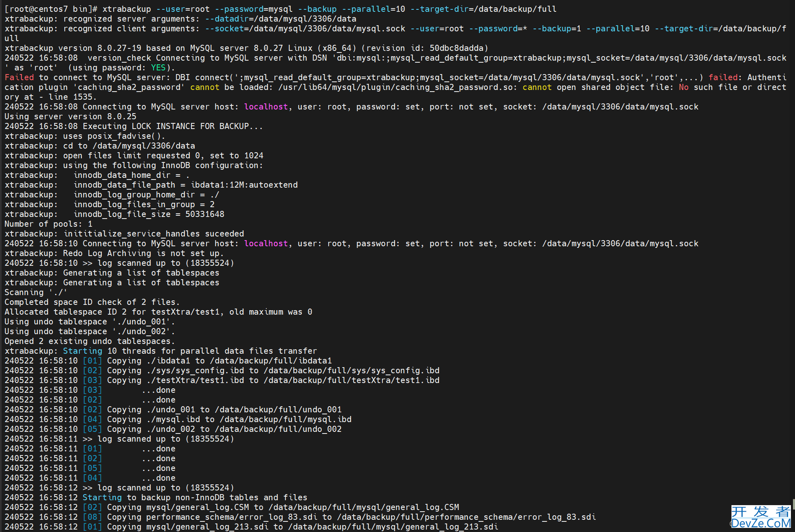795x532 pixels.
Task: Click 'Redo Log Archiving is not set up' line
Action: click(x=114, y=253)
